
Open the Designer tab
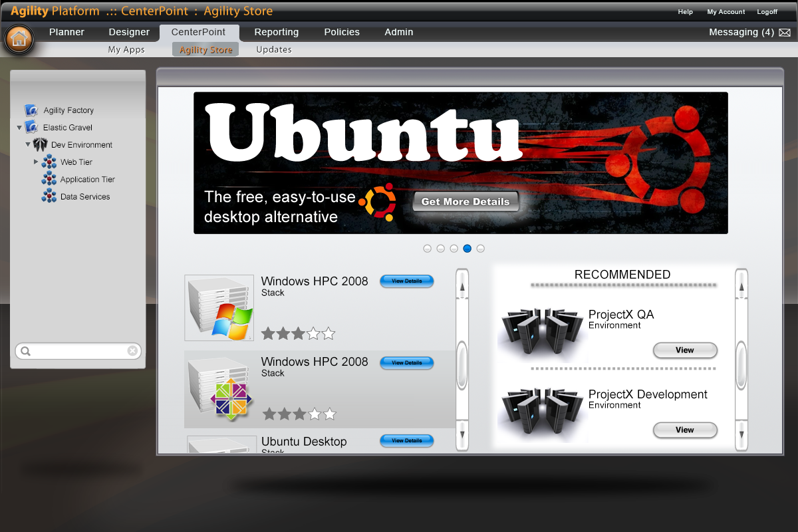129,32
